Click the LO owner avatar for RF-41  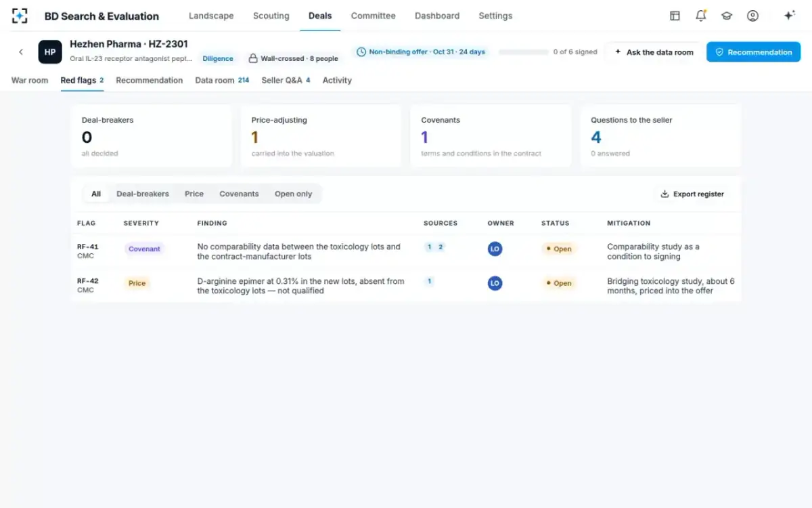(x=495, y=249)
